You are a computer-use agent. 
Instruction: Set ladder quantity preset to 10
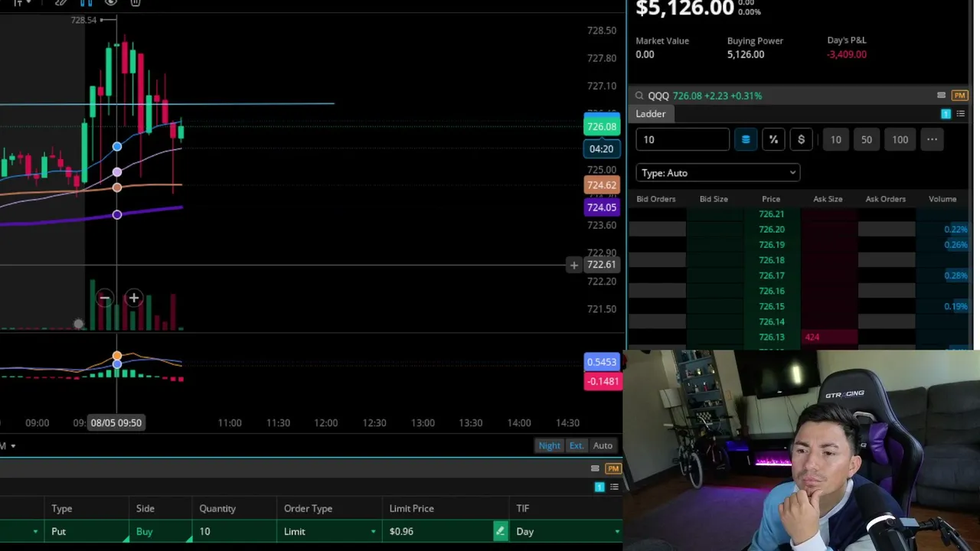click(836, 139)
